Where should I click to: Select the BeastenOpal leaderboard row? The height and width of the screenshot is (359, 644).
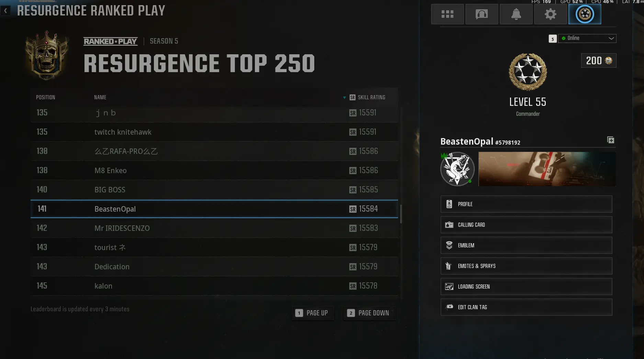click(x=214, y=209)
